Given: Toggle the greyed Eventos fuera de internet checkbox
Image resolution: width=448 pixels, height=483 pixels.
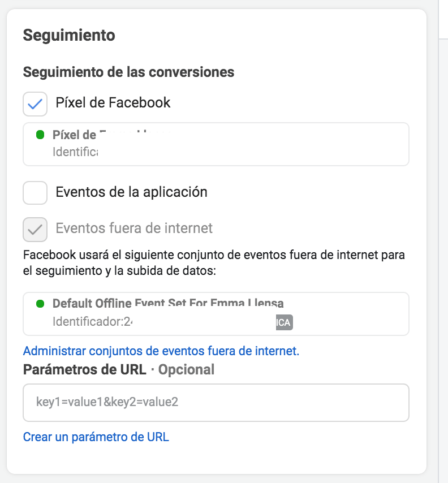Looking at the screenshot, I should [35, 230].
